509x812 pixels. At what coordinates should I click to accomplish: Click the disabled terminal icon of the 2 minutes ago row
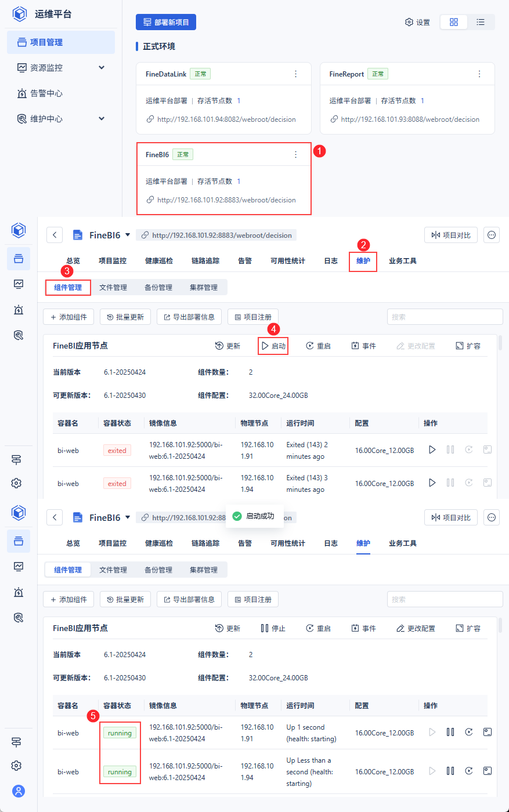pyautogui.click(x=488, y=450)
